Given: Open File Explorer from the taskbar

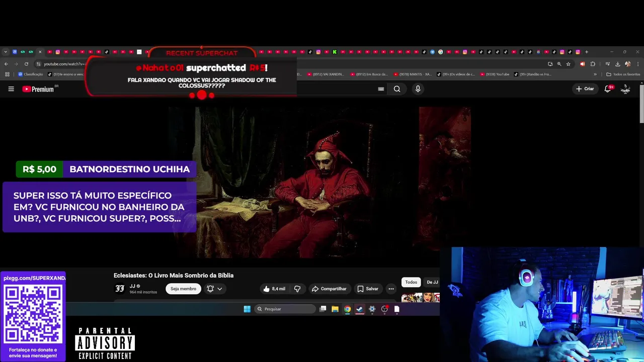Looking at the screenshot, I should click(335, 309).
